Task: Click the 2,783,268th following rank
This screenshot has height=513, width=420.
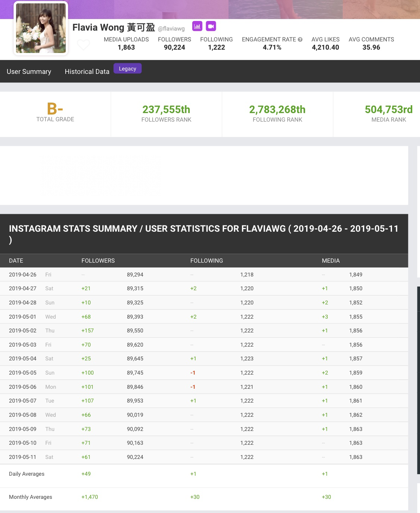Action: 277,110
